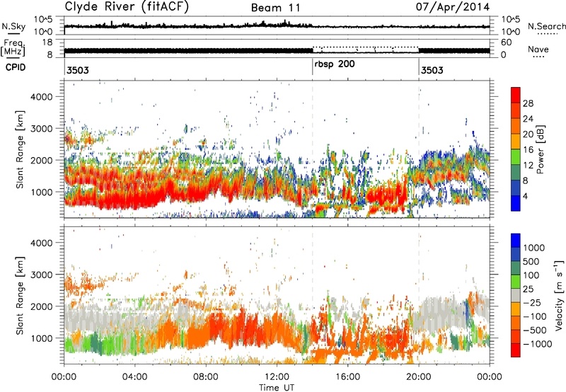Click the "N.Search" legend label

(546, 26)
